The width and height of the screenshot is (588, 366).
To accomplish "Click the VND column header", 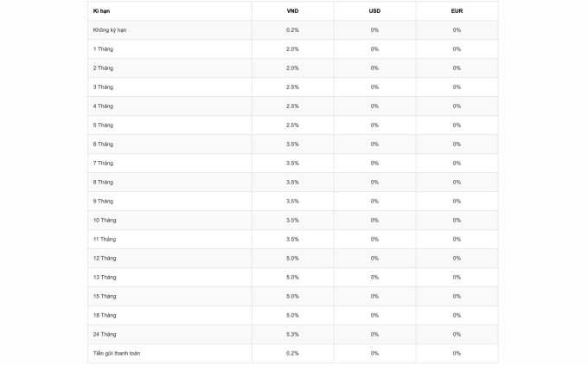I will click(x=292, y=11).
